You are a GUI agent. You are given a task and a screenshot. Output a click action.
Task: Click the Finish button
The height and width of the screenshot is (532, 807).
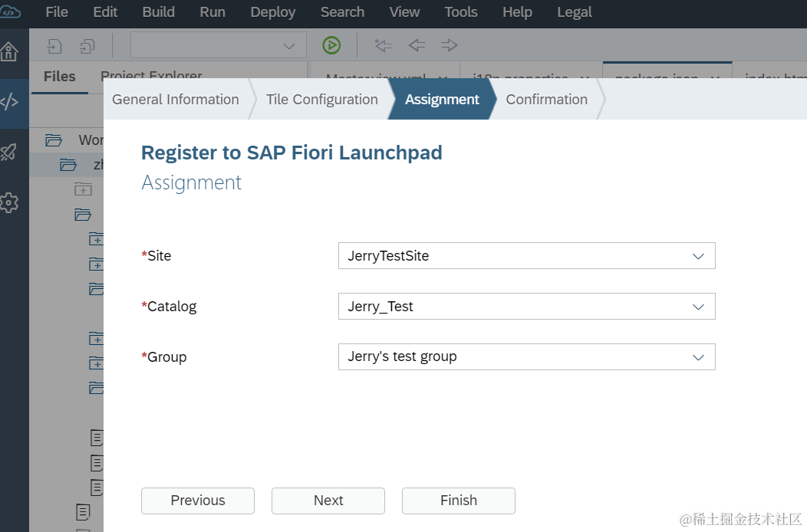[459, 501]
